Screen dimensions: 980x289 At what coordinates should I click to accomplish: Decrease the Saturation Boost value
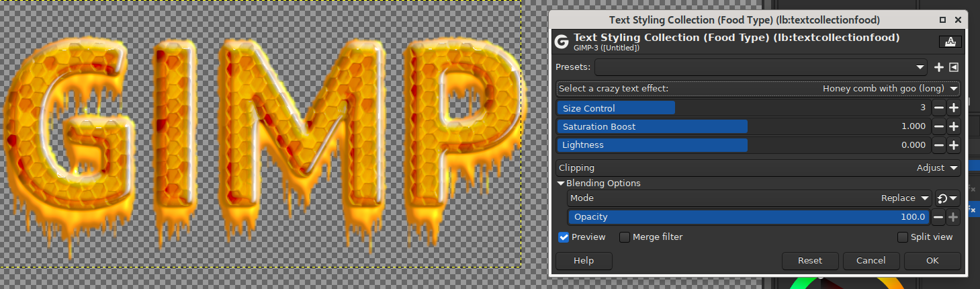(x=938, y=126)
